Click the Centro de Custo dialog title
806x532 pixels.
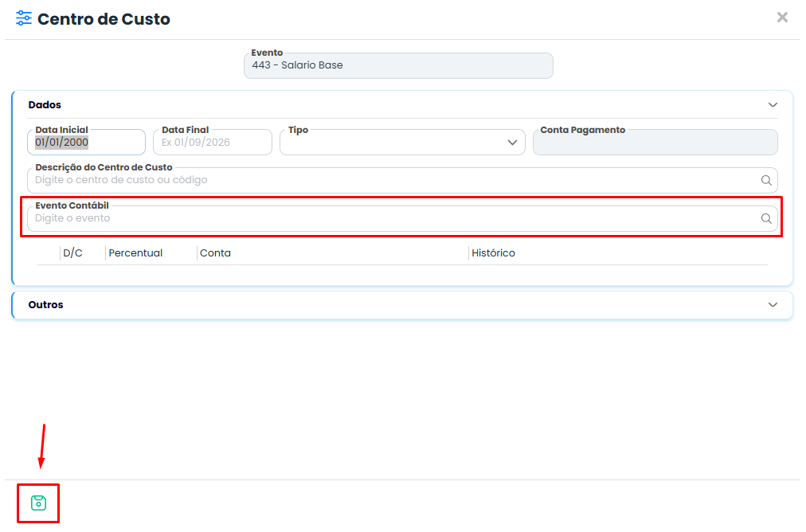pyautogui.click(x=104, y=19)
